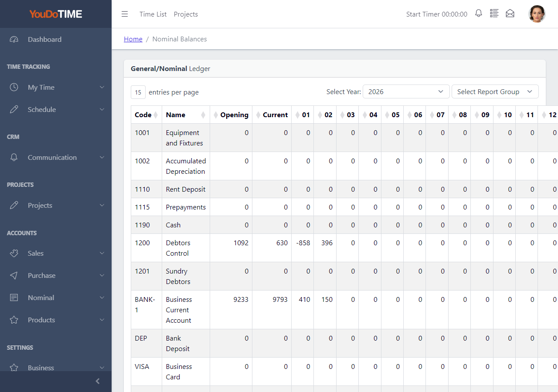Viewport: 558px width, 392px height.
Task: Click the Bank Deposit name cell
Action: [186, 343]
